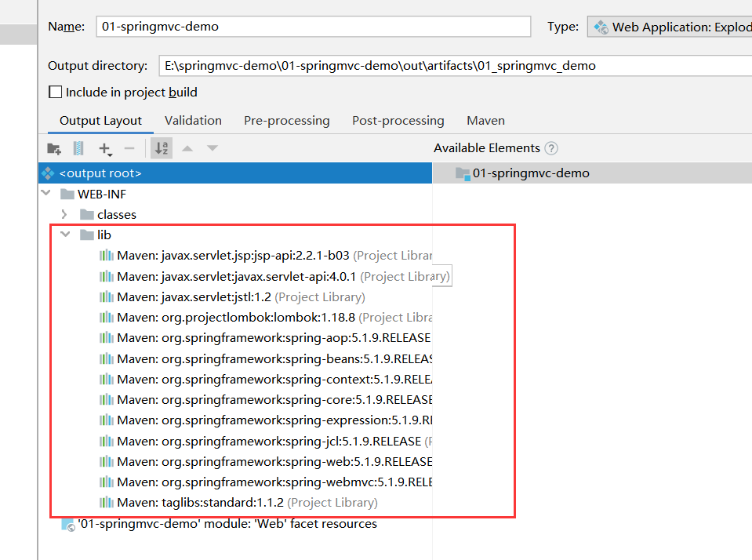
Task: Select 'Maven: org.springframework:spring-aop' text
Action: (233, 338)
